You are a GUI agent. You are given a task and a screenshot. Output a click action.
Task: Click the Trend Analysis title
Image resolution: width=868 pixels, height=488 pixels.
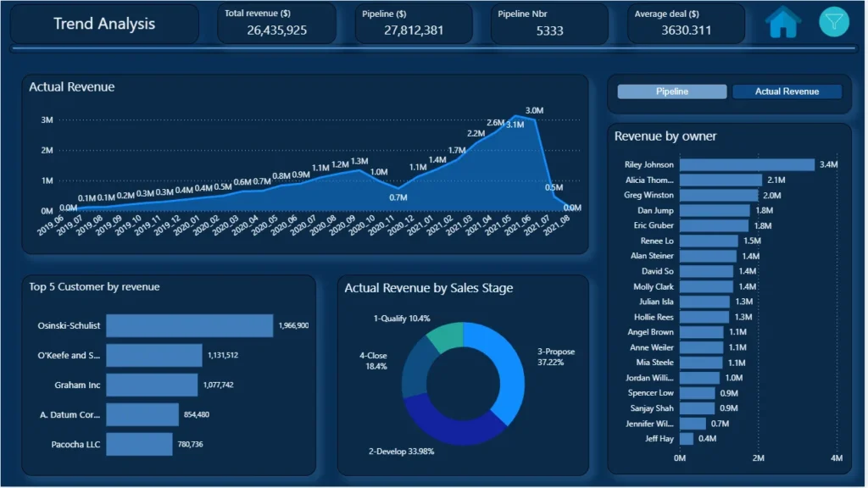click(x=104, y=24)
